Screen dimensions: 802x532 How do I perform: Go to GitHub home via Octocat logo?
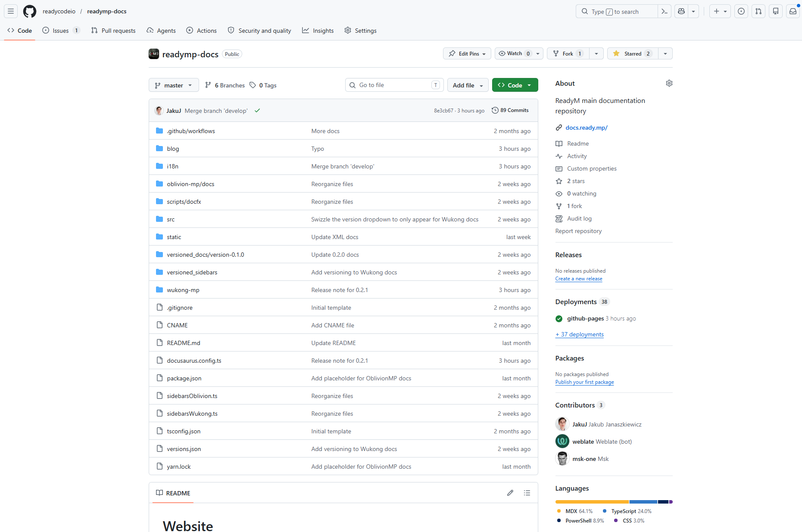point(30,12)
